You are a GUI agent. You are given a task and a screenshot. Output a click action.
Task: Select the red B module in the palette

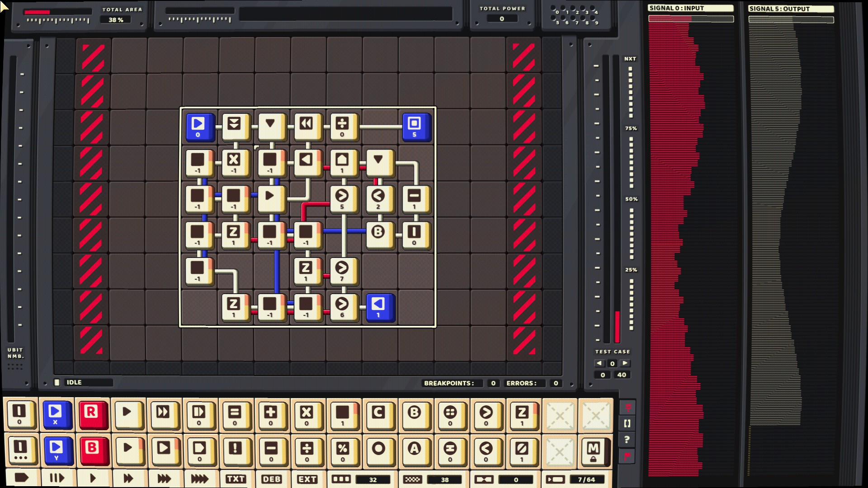93,450
